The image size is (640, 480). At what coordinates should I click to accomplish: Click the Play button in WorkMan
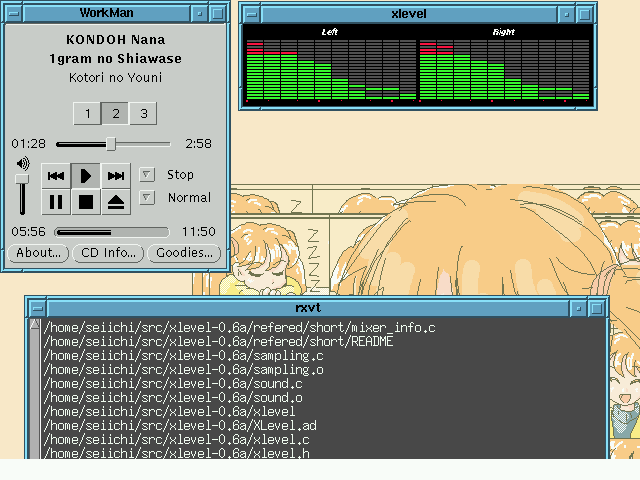86,176
